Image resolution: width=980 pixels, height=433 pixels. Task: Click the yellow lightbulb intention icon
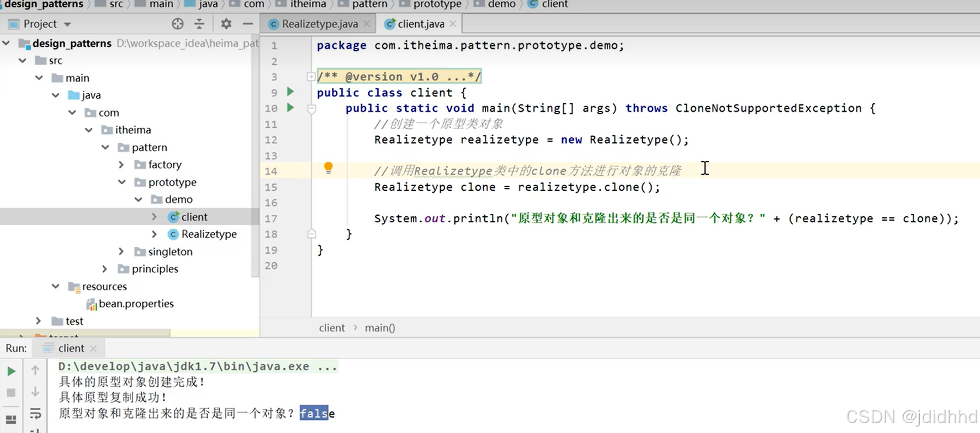point(328,168)
